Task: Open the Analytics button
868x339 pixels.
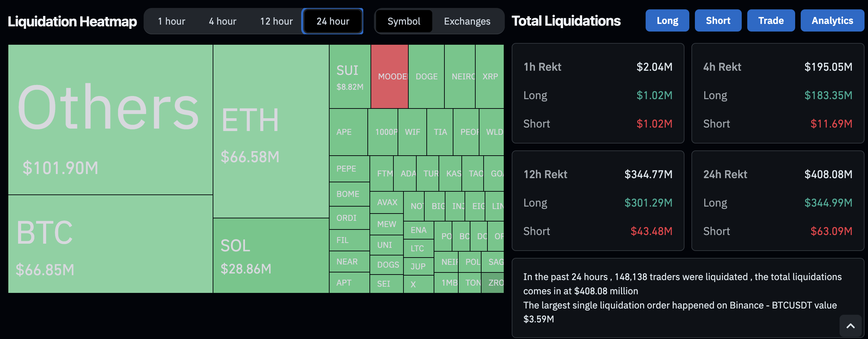Action: (832, 21)
